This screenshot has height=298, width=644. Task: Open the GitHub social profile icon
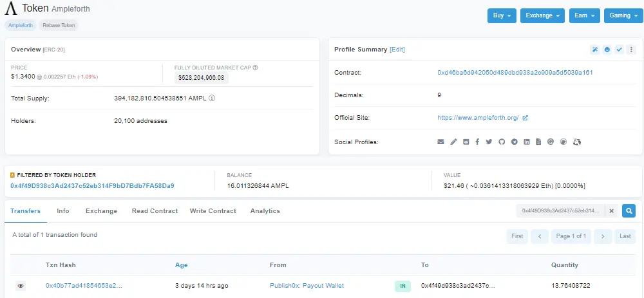502,142
